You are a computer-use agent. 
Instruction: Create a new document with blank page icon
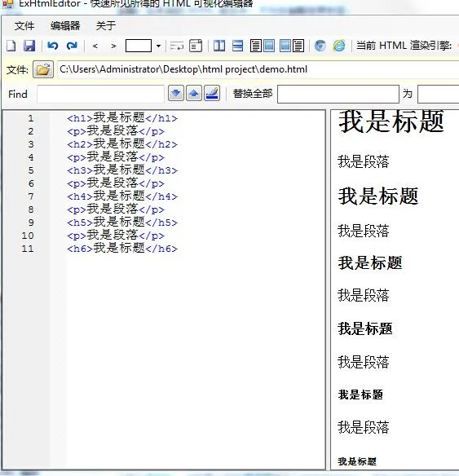coord(11,46)
